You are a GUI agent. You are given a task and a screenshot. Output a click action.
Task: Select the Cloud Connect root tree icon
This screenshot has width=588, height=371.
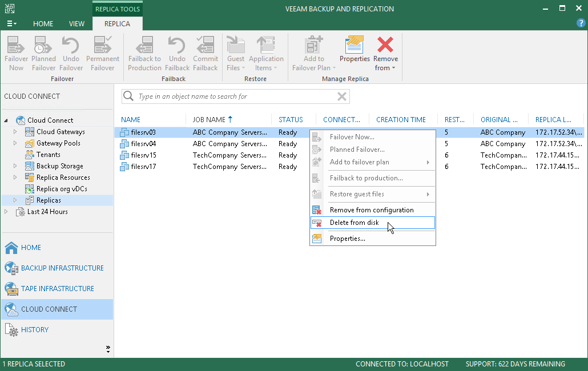(20, 120)
